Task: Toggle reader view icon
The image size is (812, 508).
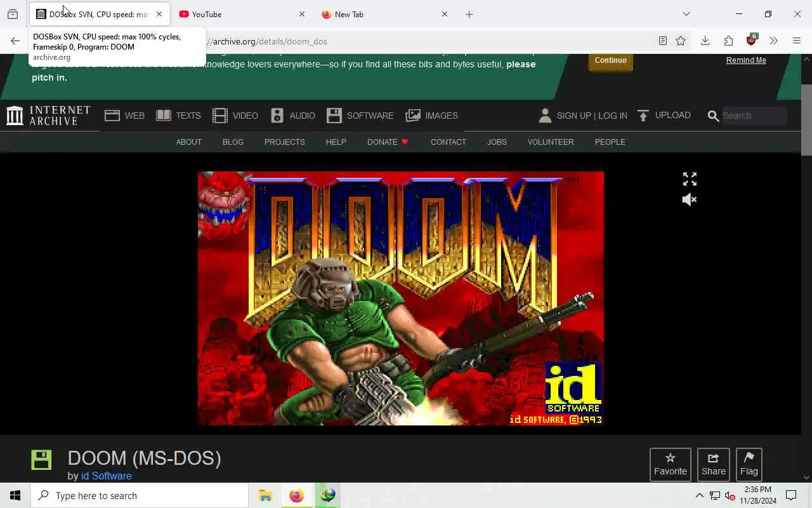Action: (x=663, y=41)
